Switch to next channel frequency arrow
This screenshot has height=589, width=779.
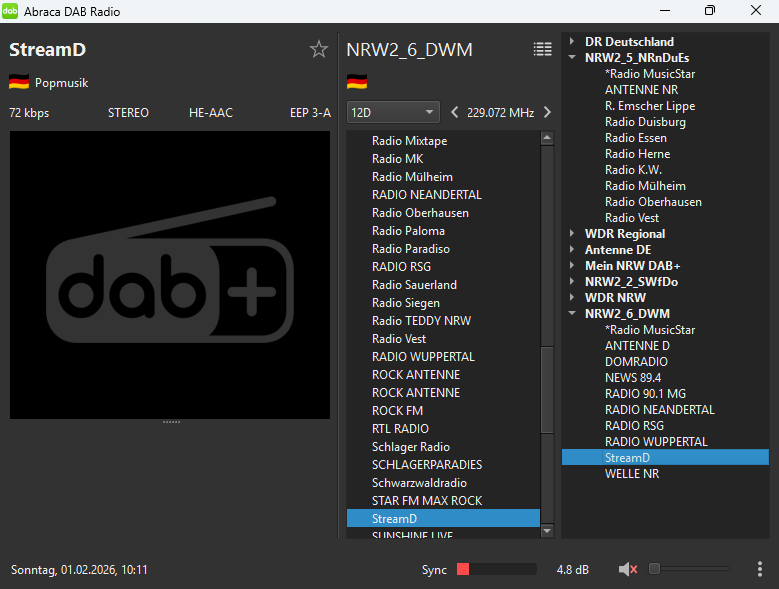tap(547, 113)
